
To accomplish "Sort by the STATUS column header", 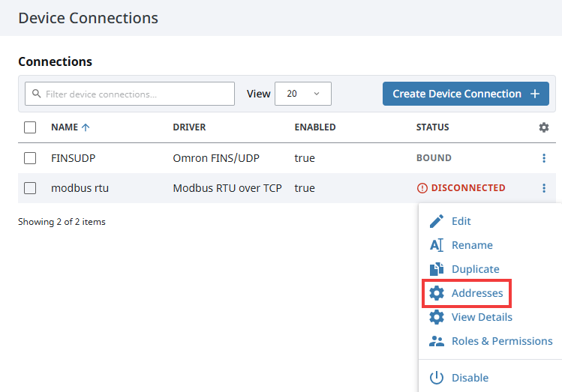I will [x=433, y=127].
